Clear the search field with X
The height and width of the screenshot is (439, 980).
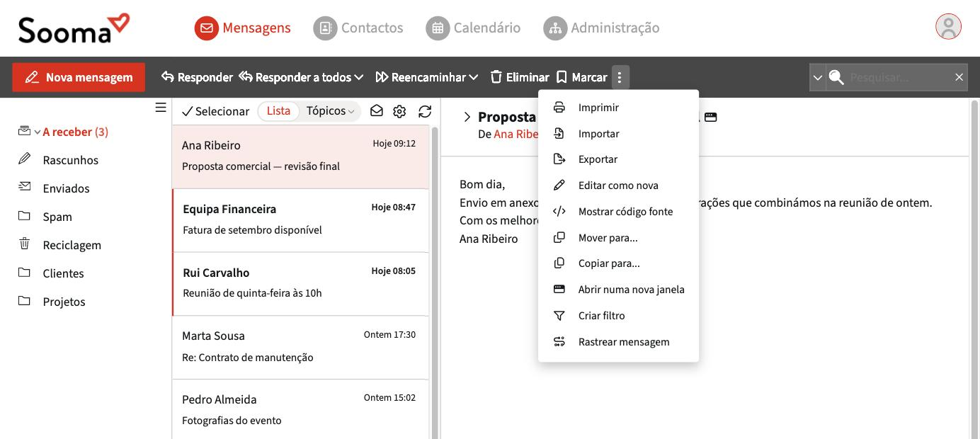point(959,77)
